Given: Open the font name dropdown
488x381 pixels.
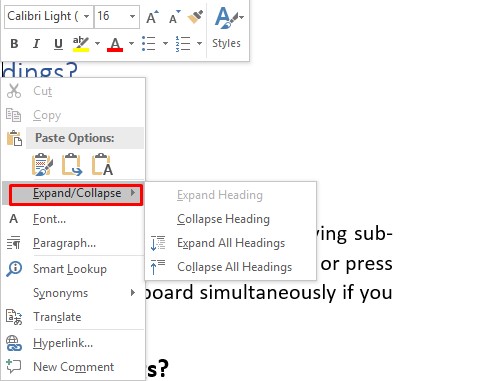Looking at the screenshot, I should tap(86, 16).
